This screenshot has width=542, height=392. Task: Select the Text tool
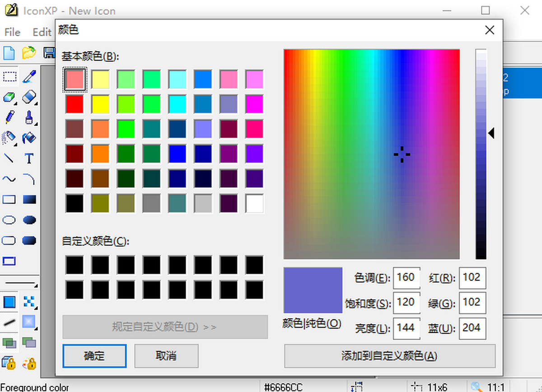[29, 159]
